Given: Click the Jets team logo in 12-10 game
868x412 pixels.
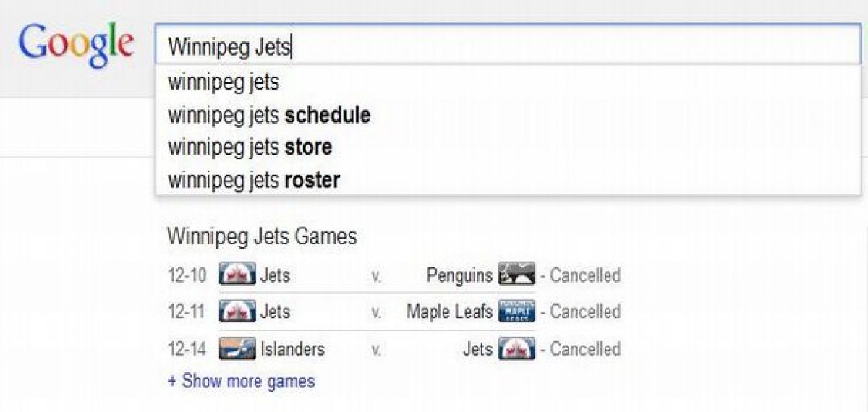Looking at the screenshot, I should point(237,275).
